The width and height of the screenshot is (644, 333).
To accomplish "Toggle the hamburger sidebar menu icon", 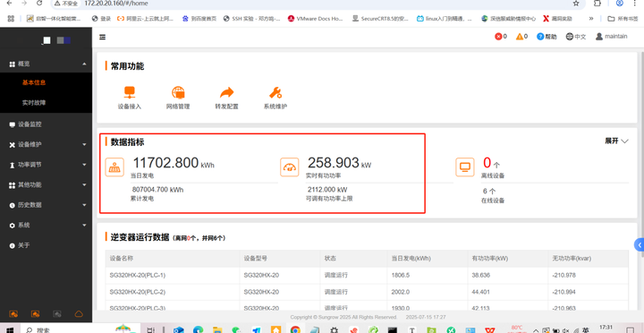I will (103, 37).
